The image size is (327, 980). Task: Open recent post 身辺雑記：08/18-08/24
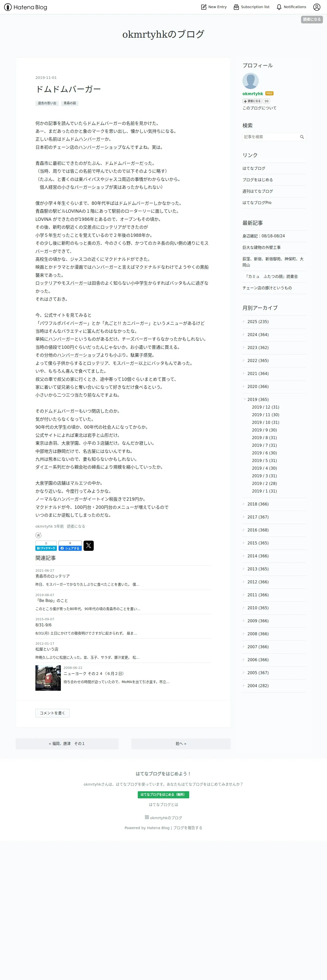coord(264,236)
